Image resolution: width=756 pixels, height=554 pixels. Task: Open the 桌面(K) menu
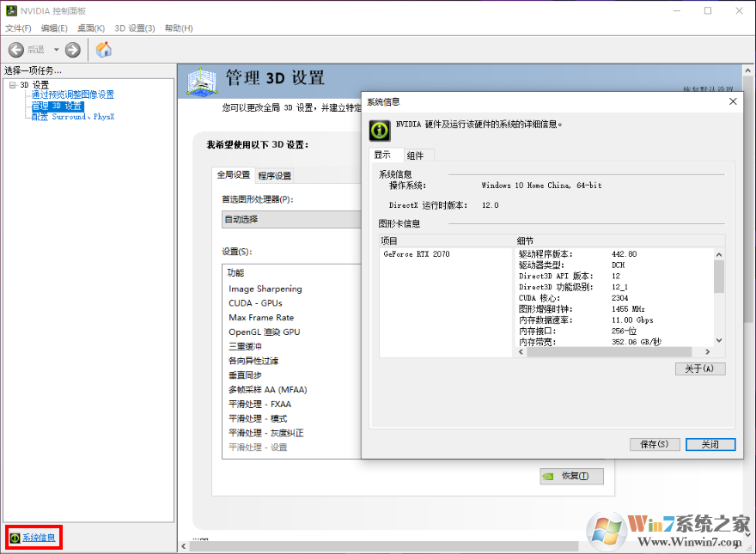click(x=90, y=27)
